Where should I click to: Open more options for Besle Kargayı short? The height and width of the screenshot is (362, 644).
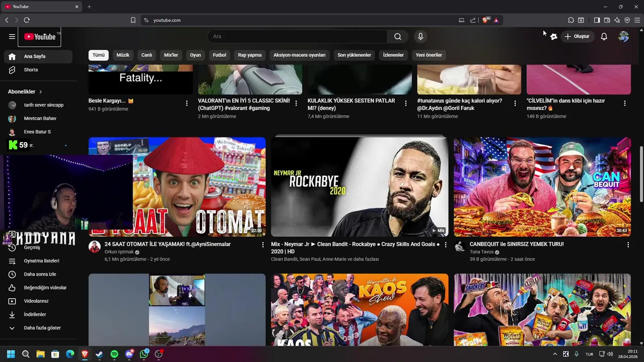pos(187,103)
